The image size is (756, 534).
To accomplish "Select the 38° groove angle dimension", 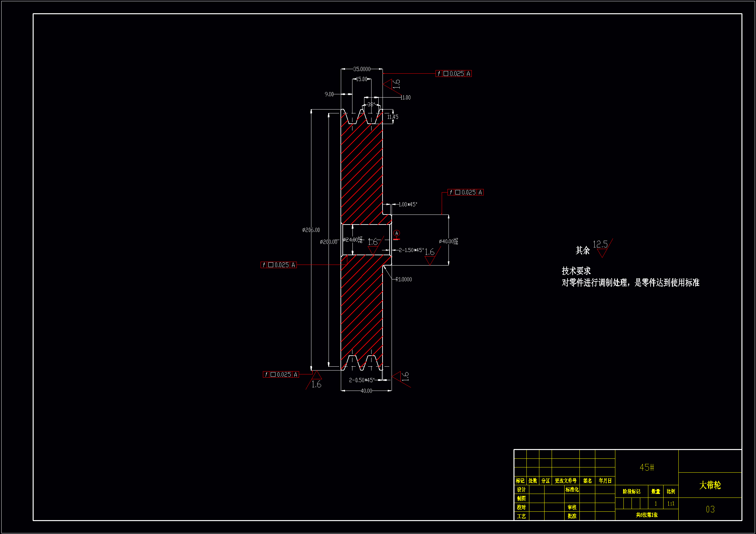I will pos(371,104).
